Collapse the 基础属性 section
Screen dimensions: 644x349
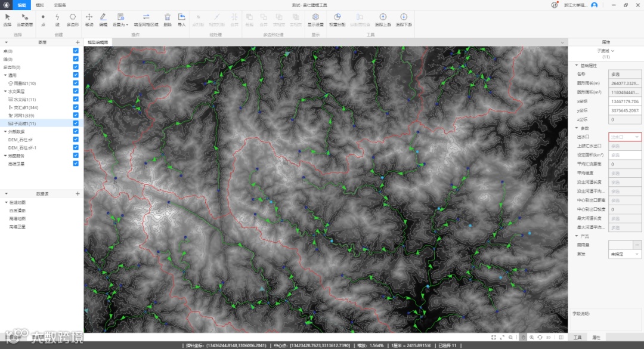tap(577, 66)
